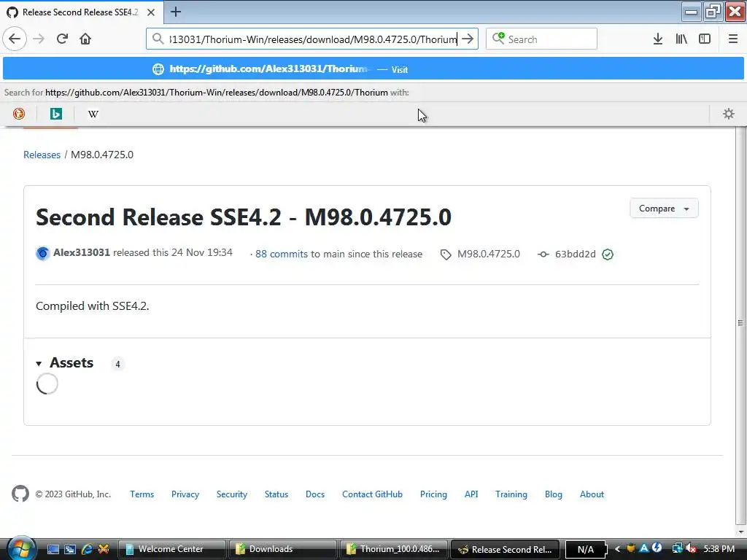
Task: Open the Contact GitHub footer link
Action: click(x=372, y=494)
